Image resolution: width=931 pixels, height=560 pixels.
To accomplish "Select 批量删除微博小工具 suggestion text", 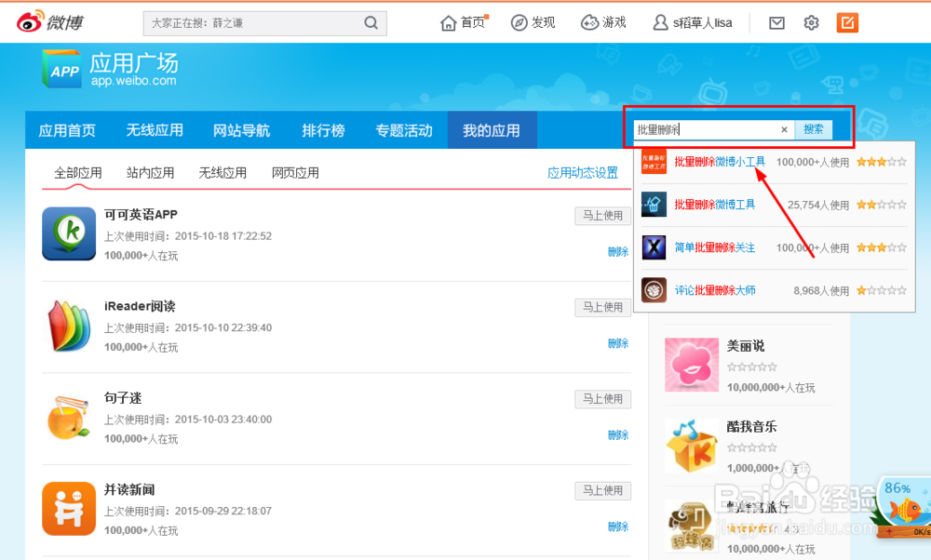I will point(720,161).
